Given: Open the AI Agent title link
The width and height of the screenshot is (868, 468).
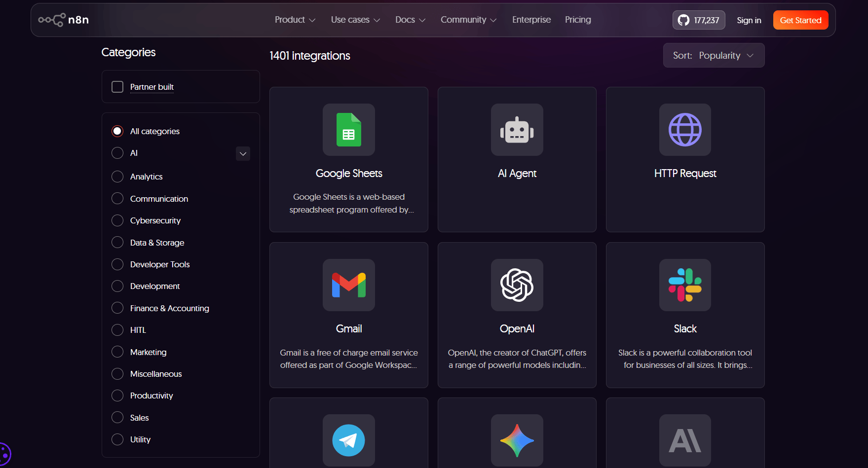Looking at the screenshot, I should [x=517, y=174].
